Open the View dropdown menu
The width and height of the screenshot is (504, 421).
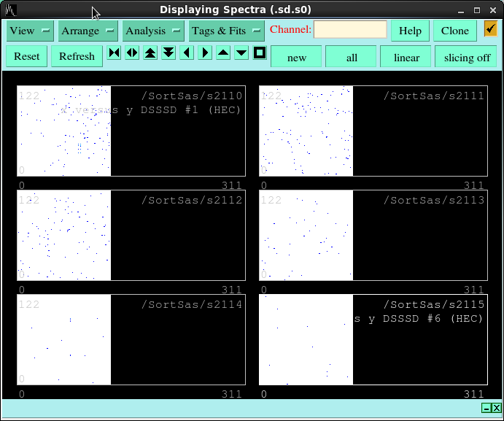click(x=30, y=31)
